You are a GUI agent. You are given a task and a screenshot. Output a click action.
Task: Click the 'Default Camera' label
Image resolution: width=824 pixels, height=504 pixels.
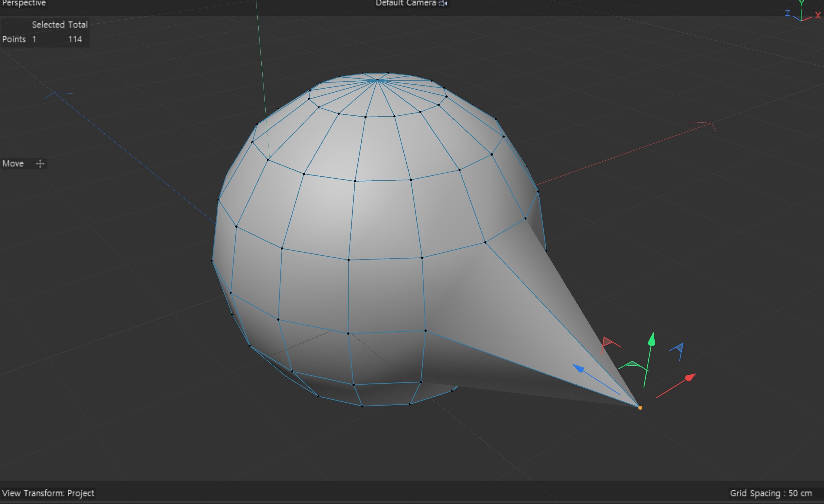[x=406, y=3]
